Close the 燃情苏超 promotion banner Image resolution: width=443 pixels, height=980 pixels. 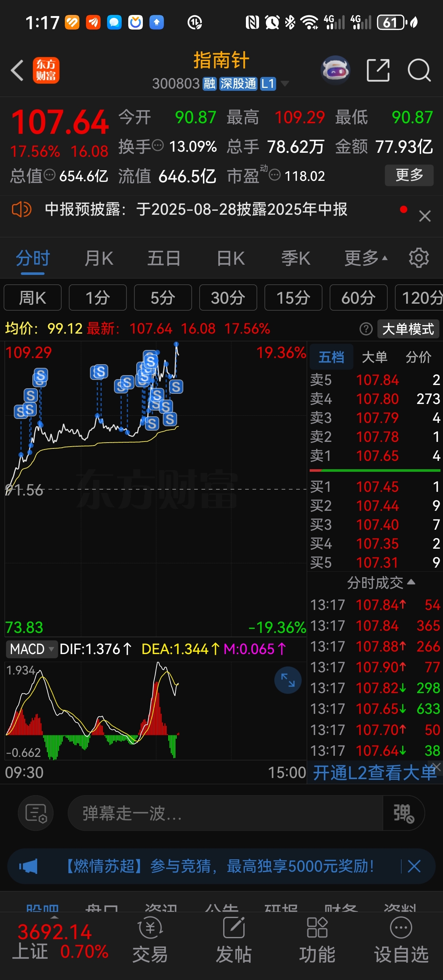[x=414, y=866]
